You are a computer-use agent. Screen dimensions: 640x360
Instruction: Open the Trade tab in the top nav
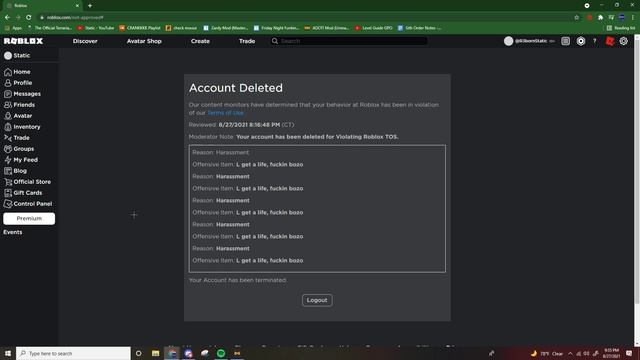[x=247, y=41]
